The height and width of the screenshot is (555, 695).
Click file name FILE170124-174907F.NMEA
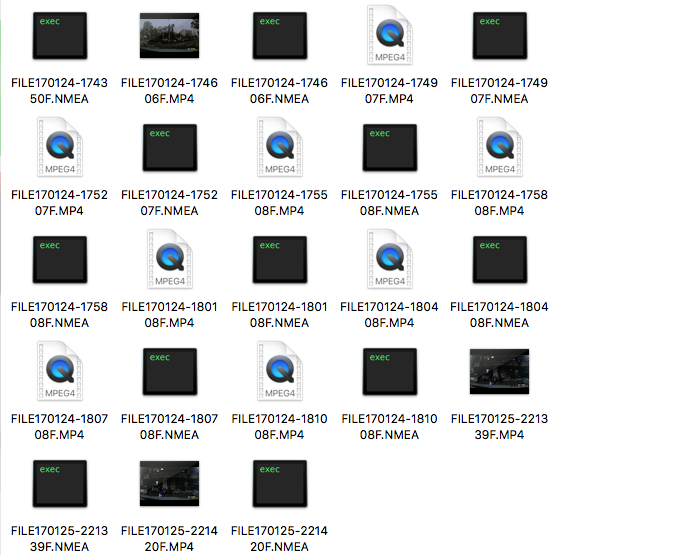(x=499, y=90)
